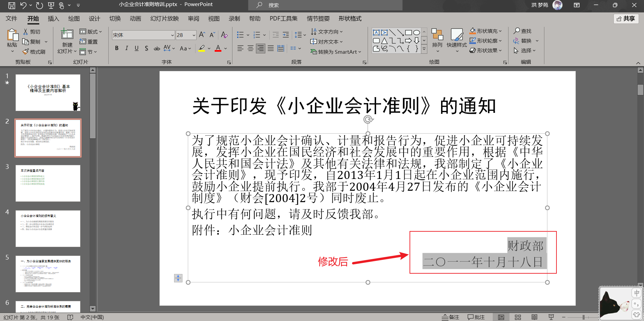Open the Slide Show (幻灯片放映) tab
Image resolution: width=644 pixels, height=321 pixels.
tap(165, 18)
